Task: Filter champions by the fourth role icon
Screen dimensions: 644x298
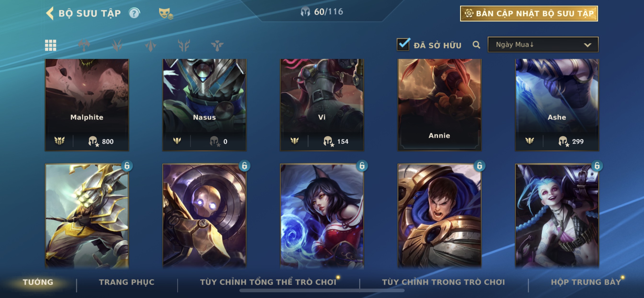Action: pyautogui.click(x=184, y=45)
